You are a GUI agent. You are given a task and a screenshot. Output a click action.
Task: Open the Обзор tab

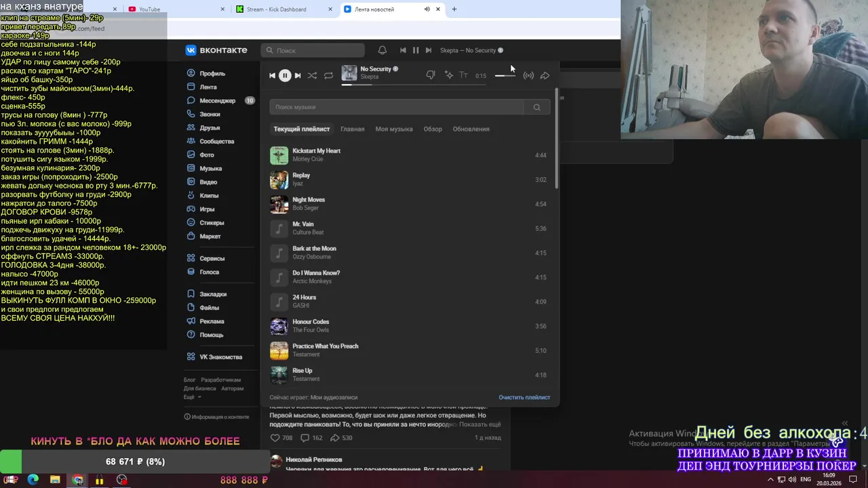[433, 129]
